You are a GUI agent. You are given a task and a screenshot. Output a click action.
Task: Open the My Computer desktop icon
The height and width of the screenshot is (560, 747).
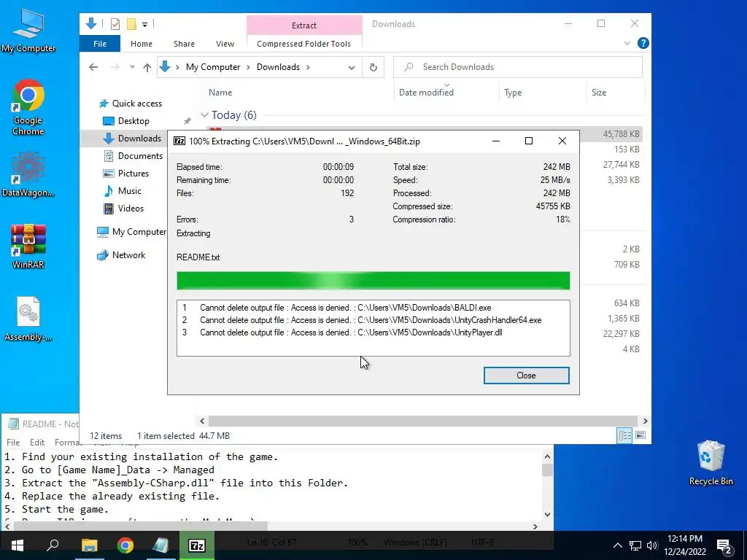[x=28, y=31]
